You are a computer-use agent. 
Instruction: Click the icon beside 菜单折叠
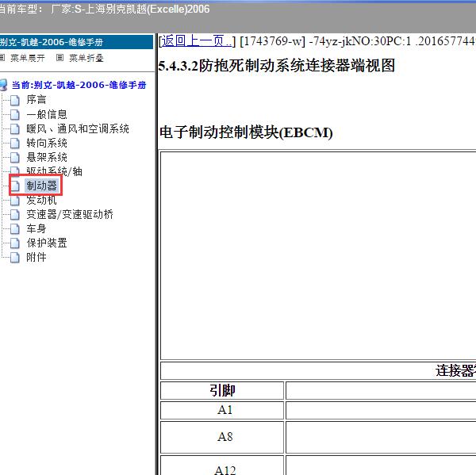click(59, 57)
